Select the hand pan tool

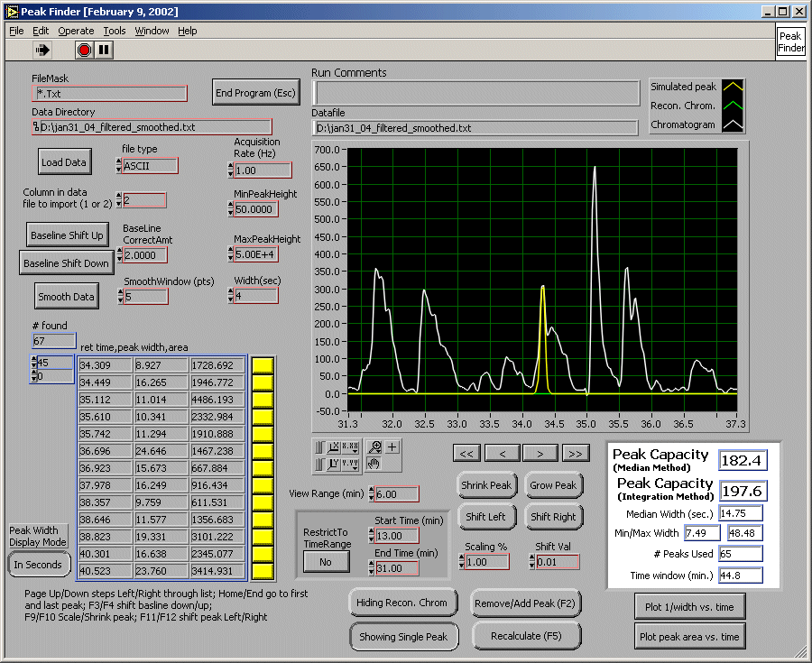click(374, 464)
